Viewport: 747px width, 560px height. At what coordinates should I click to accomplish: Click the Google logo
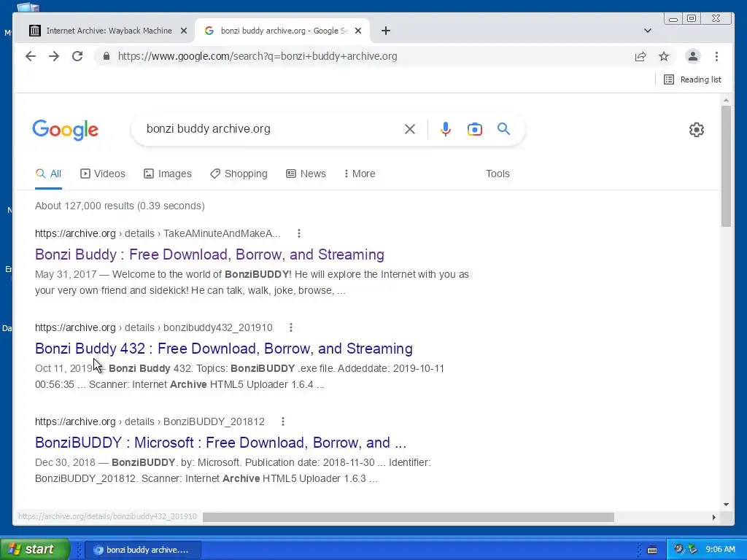click(65, 130)
